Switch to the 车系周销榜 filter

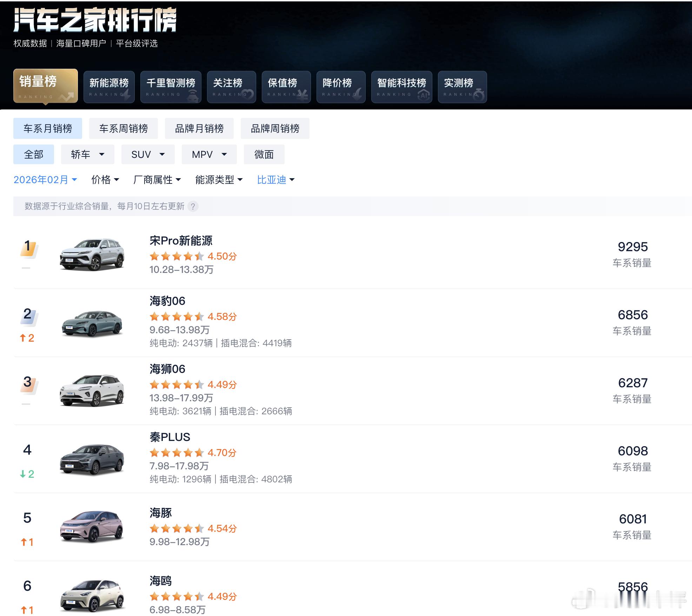tap(124, 128)
